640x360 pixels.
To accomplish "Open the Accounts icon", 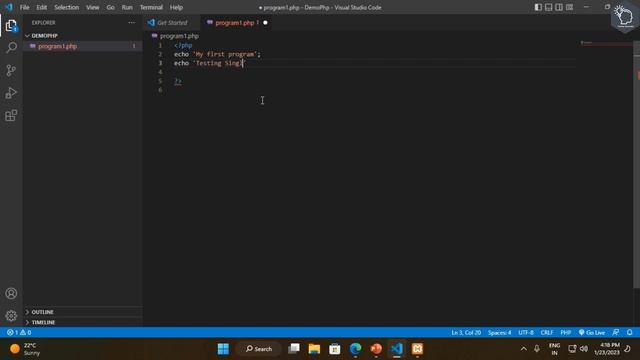I will click(11, 293).
